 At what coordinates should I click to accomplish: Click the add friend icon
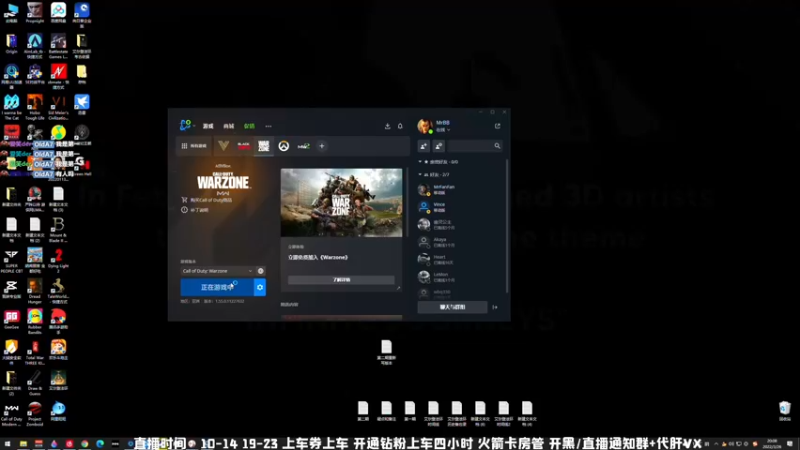pos(423,146)
